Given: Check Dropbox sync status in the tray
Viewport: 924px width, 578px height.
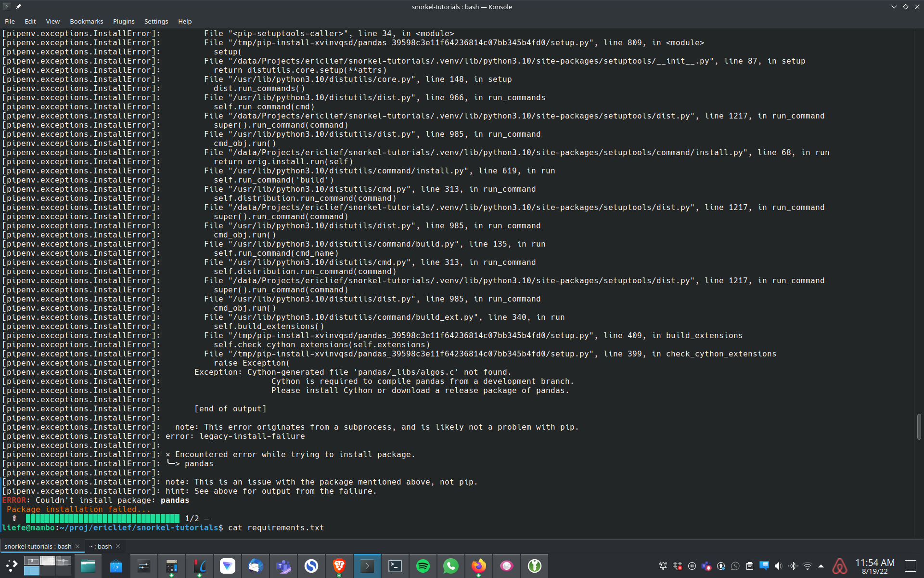Looking at the screenshot, I should click(x=678, y=566).
